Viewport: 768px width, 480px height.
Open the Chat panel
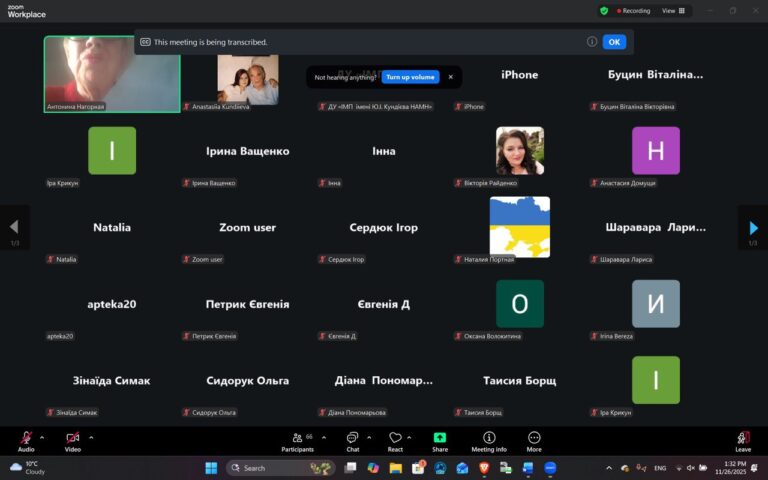(352, 439)
